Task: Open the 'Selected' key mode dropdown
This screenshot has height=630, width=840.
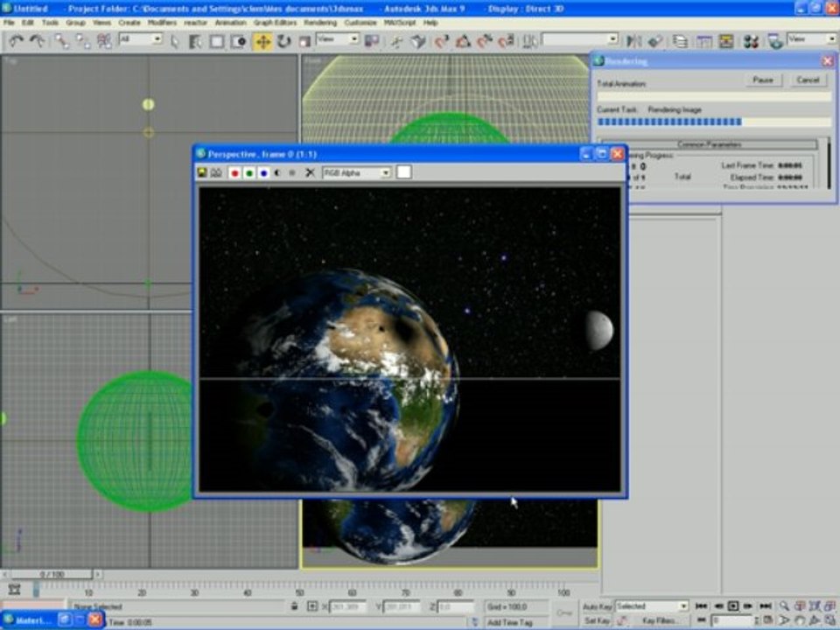Action: click(651, 606)
